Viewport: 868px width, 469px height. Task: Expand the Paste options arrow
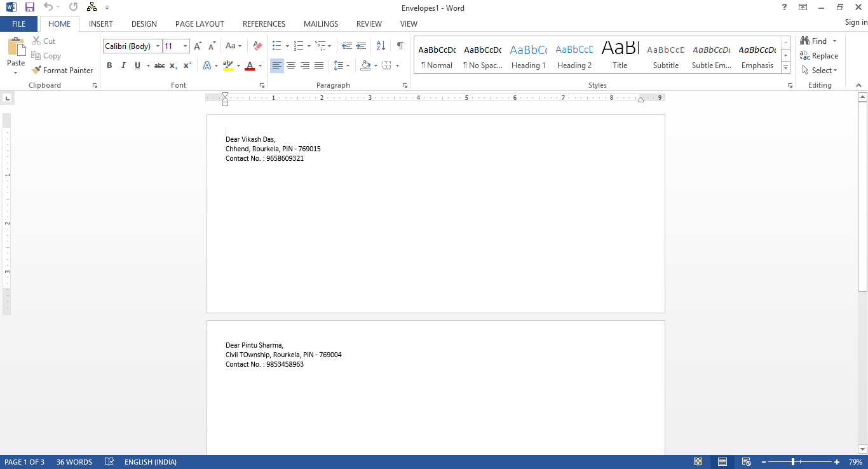point(16,72)
